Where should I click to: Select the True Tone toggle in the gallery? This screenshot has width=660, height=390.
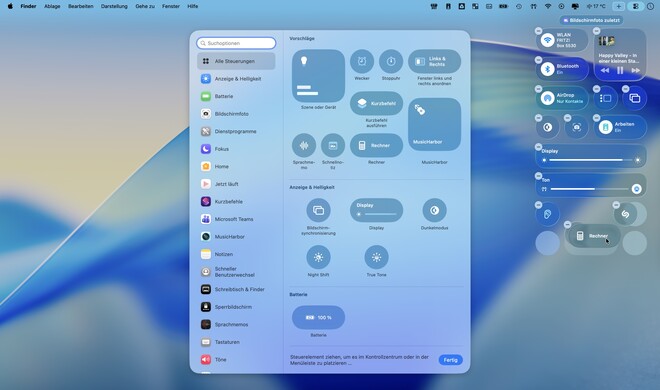(376, 257)
